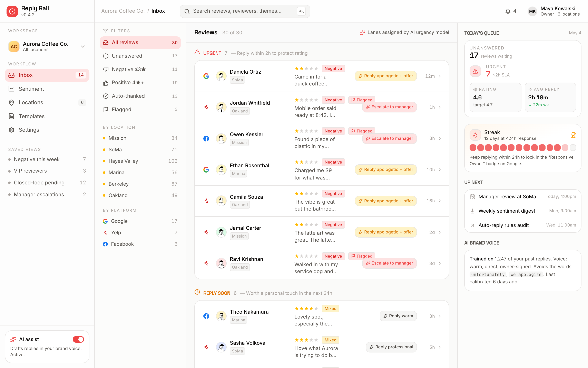
Task: Click the Sentiment chart icon in sidebar
Action: point(11,89)
